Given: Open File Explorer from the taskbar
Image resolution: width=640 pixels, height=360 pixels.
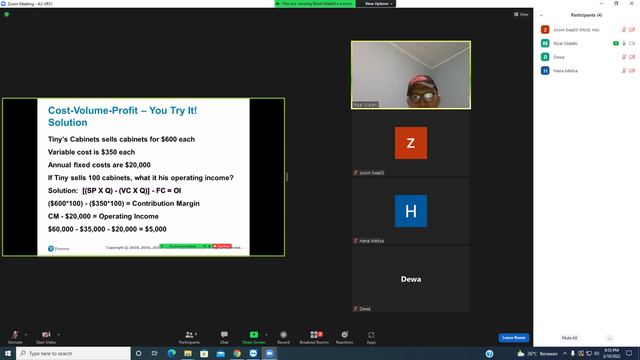Looking at the screenshot, I should 188,353.
